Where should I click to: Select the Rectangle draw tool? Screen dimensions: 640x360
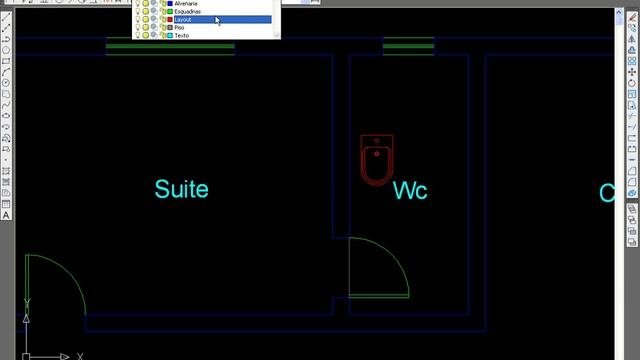6,61
